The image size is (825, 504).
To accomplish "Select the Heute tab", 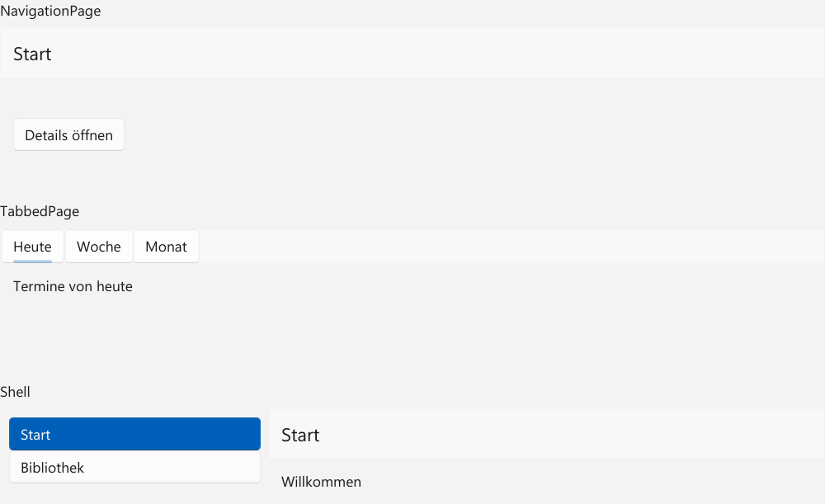I will 33,246.
